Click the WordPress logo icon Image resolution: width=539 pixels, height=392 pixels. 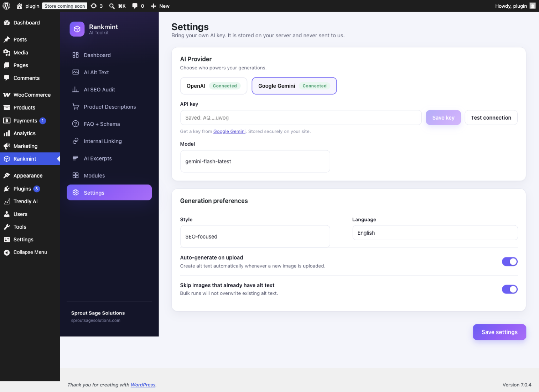[x=6, y=6]
